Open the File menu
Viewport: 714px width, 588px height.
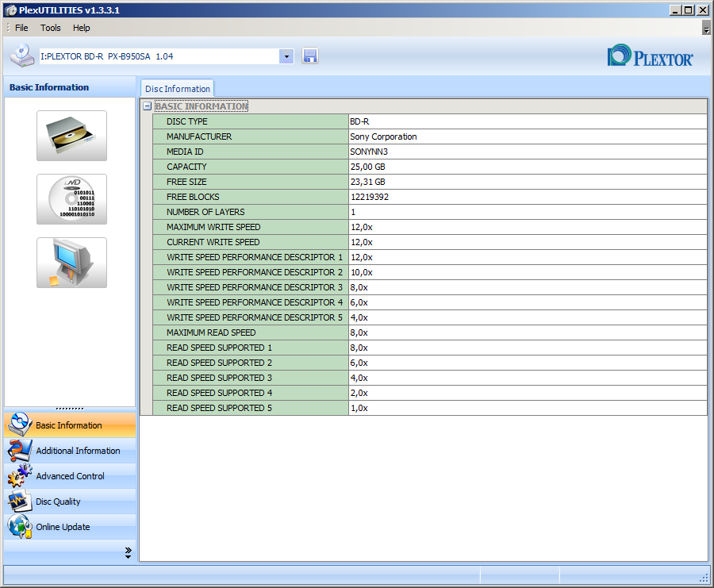pyautogui.click(x=21, y=28)
